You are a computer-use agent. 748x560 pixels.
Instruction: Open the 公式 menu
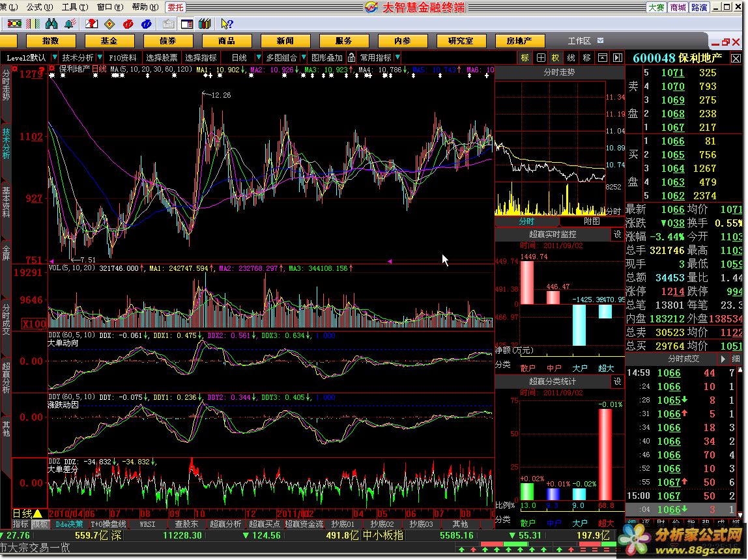point(40,7)
